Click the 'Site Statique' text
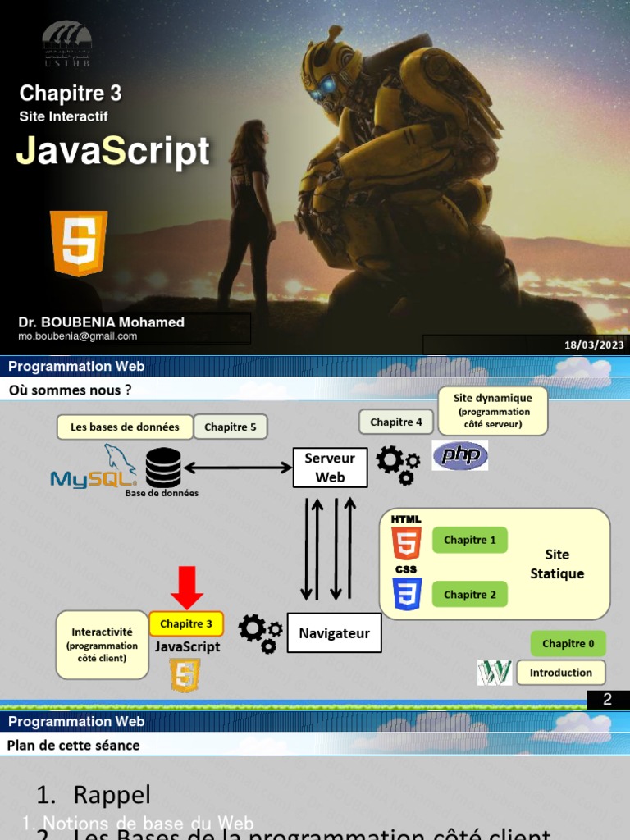 point(557,564)
